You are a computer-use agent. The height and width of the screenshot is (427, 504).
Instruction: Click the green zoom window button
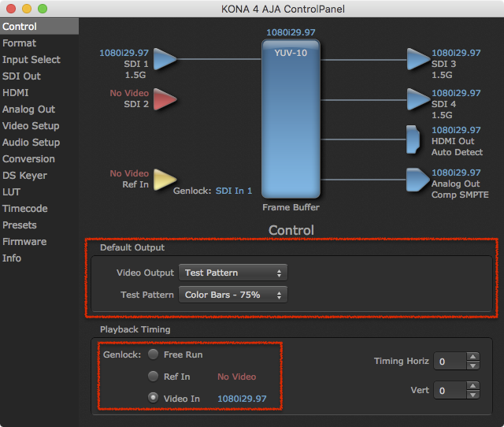(x=43, y=9)
